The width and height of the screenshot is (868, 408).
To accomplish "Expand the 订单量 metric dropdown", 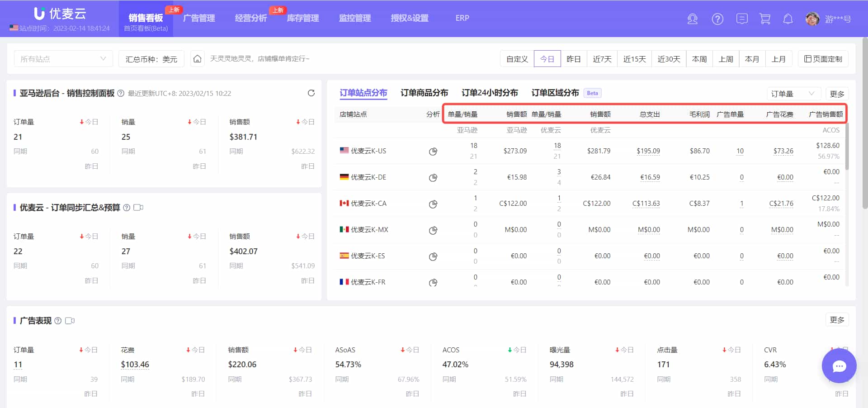I will coord(794,94).
